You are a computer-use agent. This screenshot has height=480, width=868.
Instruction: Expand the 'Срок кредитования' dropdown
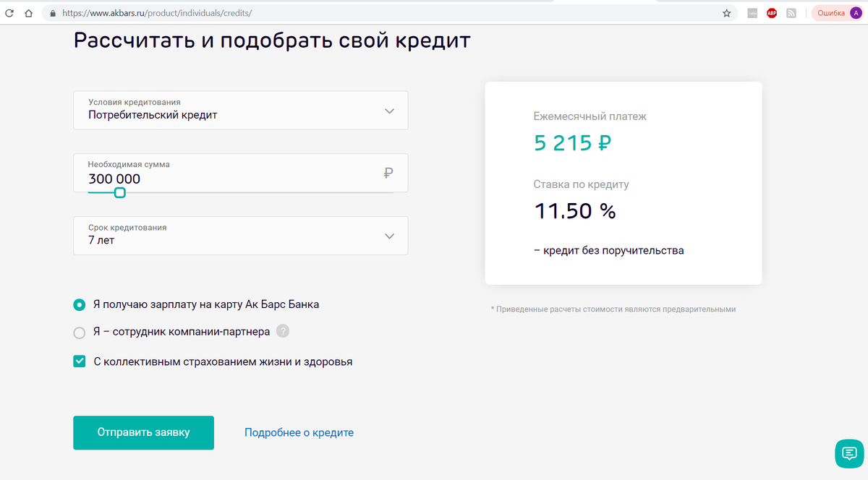click(240, 235)
